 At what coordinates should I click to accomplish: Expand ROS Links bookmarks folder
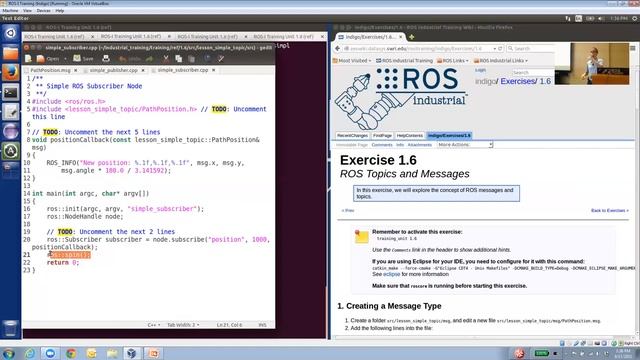(453, 60)
